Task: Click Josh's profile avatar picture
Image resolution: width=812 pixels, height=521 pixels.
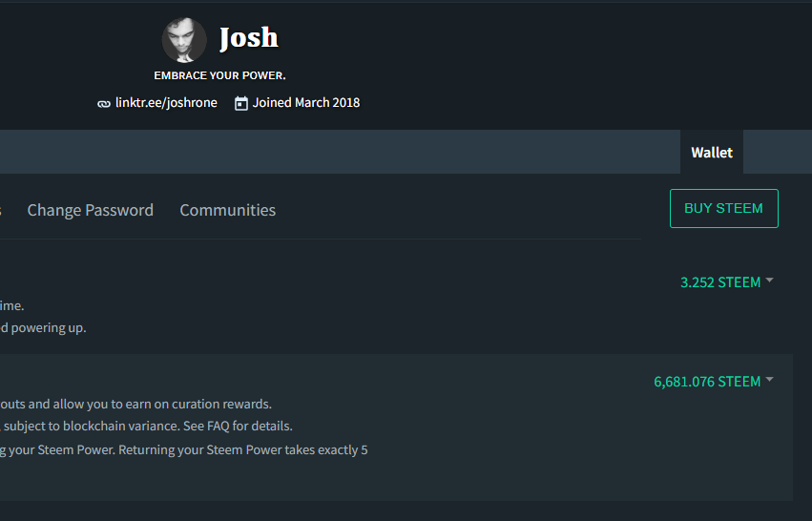Action: click(x=184, y=40)
